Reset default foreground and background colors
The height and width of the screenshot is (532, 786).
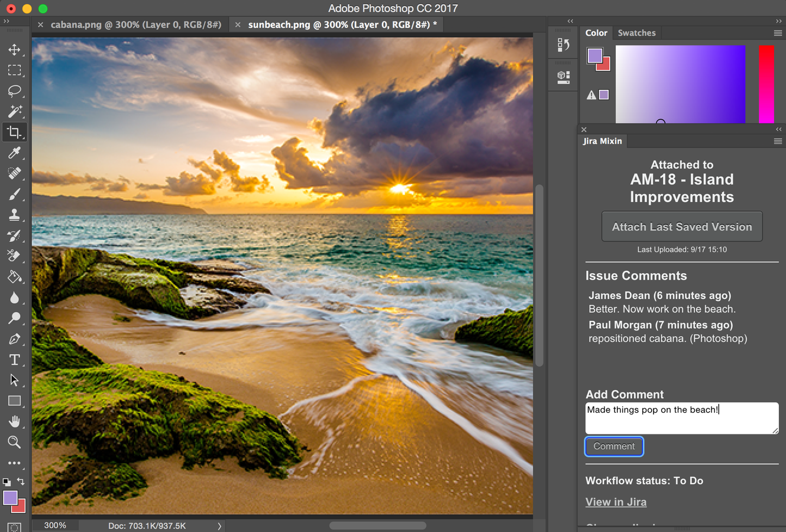7,482
